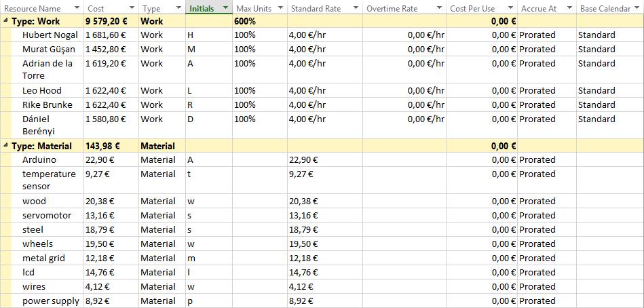Open the Accrue At filter dropdown

point(569,8)
